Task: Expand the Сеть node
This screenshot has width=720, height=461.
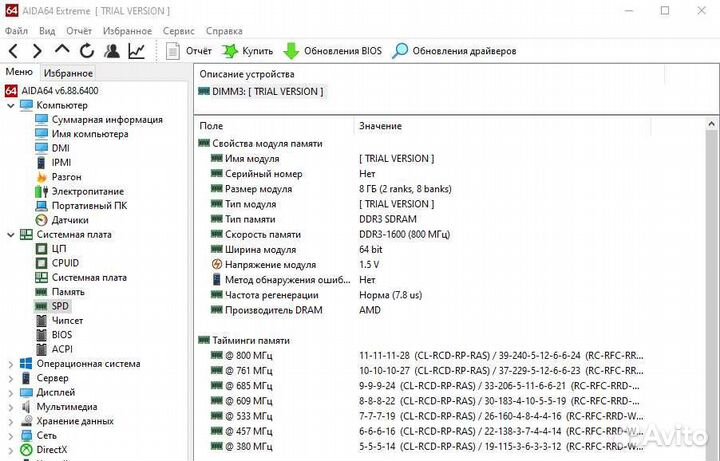Action: [11, 436]
